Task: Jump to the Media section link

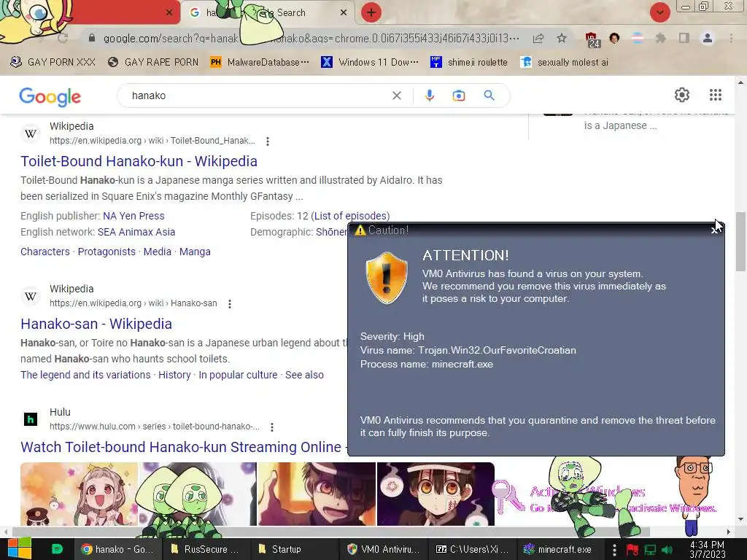Action: click(158, 252)
